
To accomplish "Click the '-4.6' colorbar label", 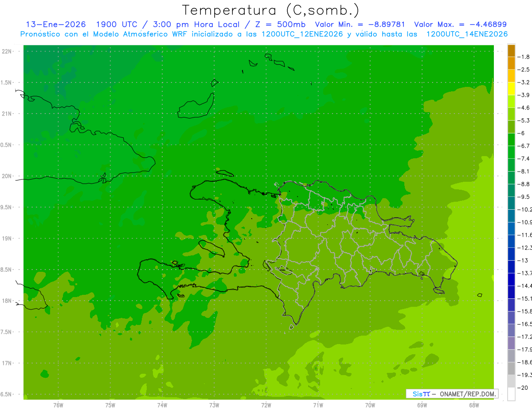I will tap(524, 108).
